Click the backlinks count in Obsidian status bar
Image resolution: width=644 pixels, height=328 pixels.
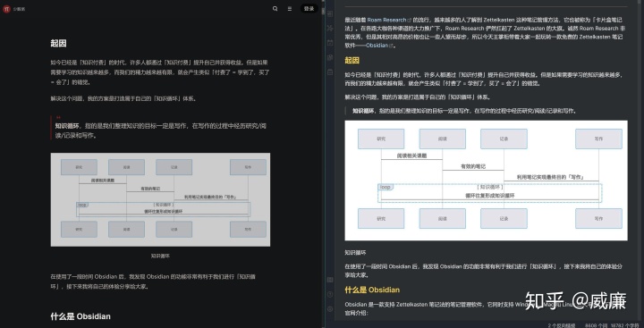point(562,325)
